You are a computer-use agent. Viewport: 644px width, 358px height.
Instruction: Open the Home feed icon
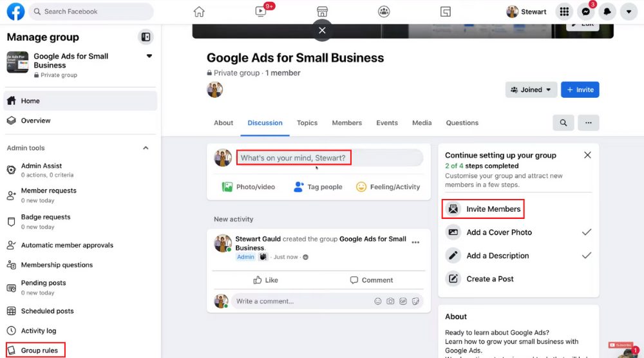click(x=199, y=12)
